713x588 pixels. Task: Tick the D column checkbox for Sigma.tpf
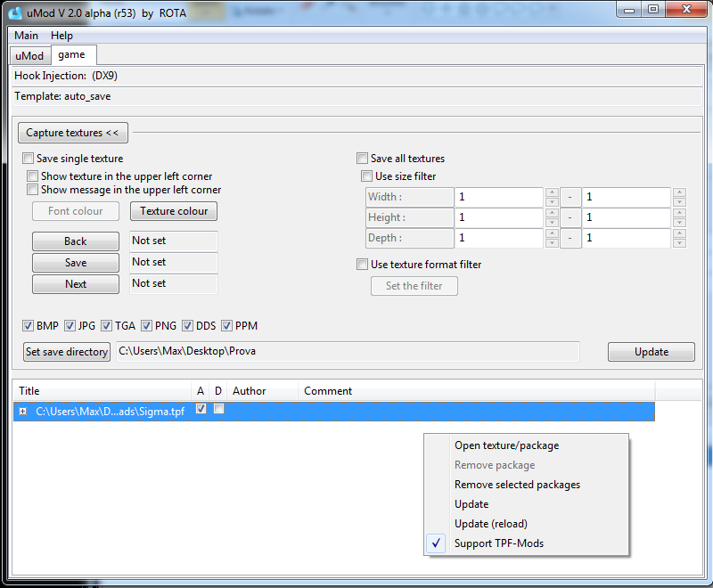tap(218, 409)
